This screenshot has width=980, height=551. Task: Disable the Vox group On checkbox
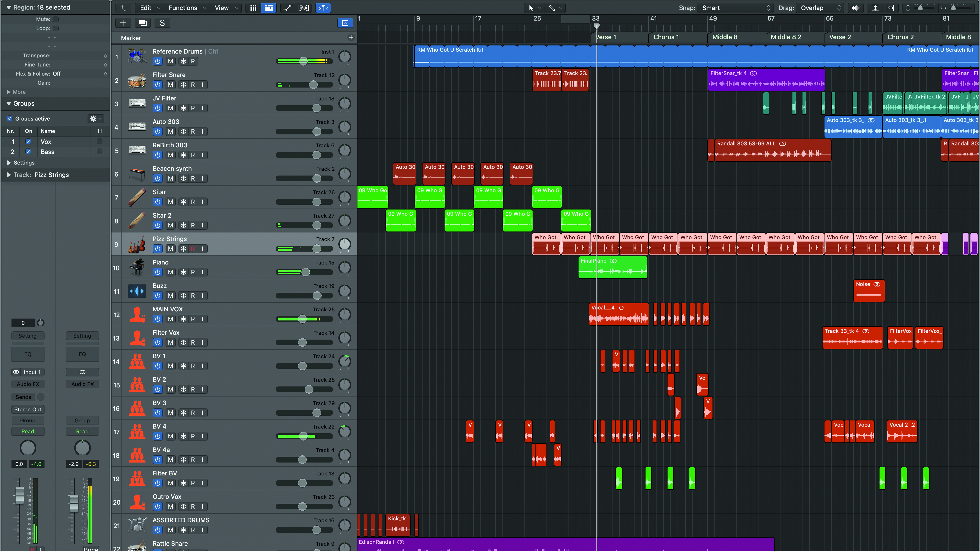28,142
